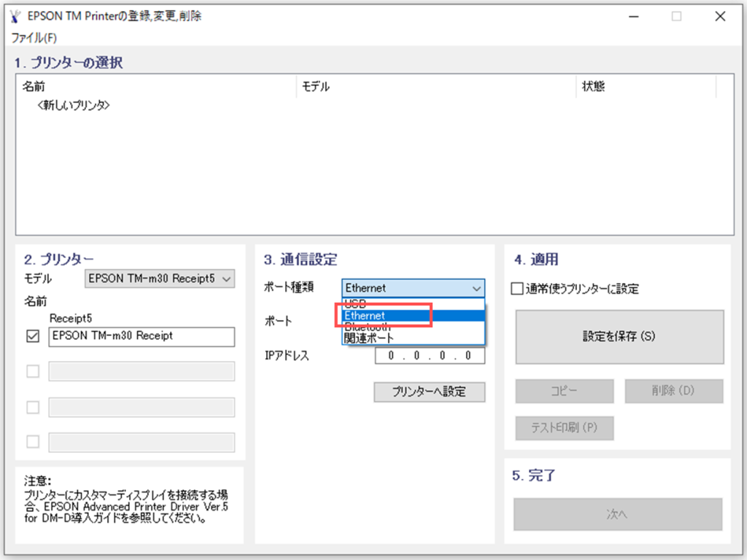
Task: Choose Bluetooth from the port type list
Action: (413, 327)
